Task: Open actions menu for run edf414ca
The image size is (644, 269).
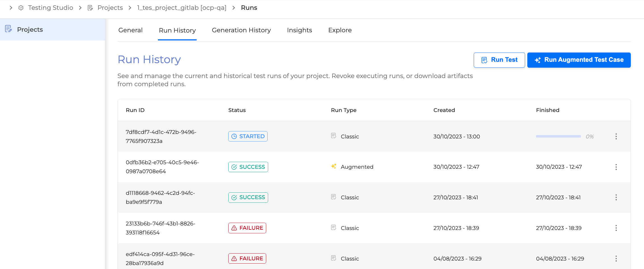Action: (616, 259)
